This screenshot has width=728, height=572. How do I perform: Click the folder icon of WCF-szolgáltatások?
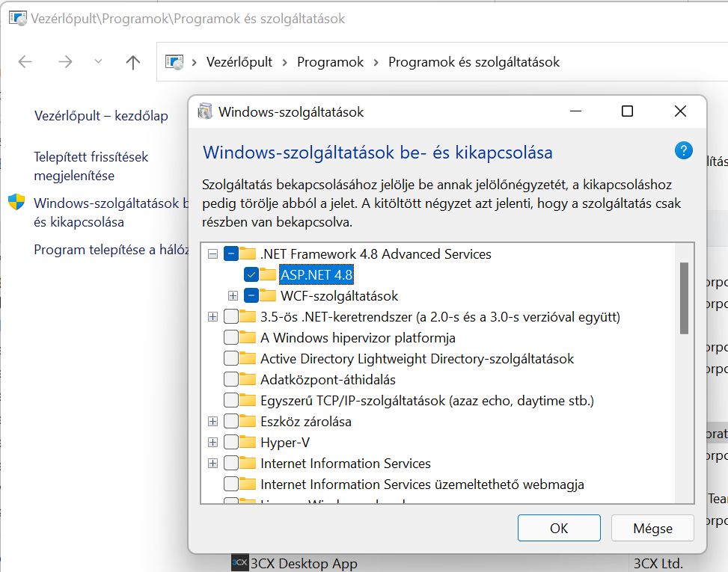268,295
